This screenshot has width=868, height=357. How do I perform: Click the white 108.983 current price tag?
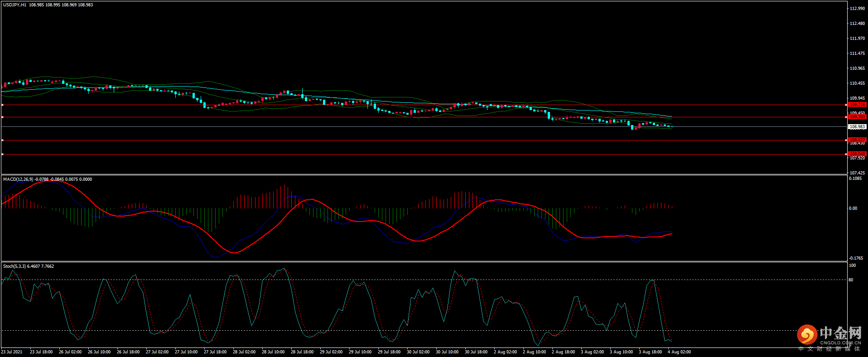pos(857,127)
